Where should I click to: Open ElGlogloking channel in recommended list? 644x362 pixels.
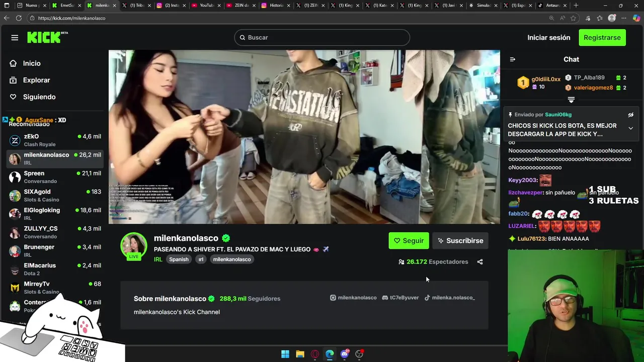click(55, 214)
